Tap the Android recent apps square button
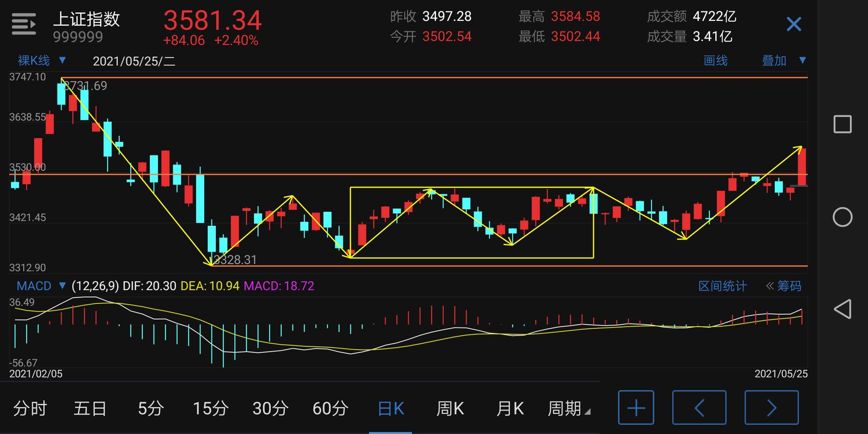 [842, 124]
